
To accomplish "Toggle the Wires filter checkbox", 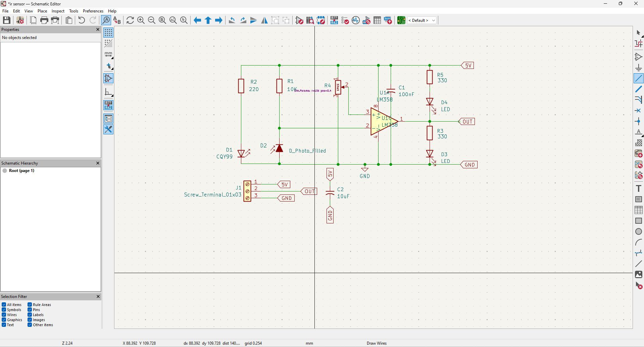I will 4,315.
